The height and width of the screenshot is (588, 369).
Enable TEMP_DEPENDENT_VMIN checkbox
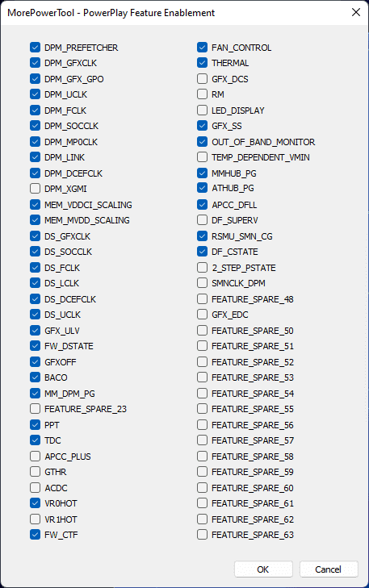pyautogui.click(x=202, y=156)
